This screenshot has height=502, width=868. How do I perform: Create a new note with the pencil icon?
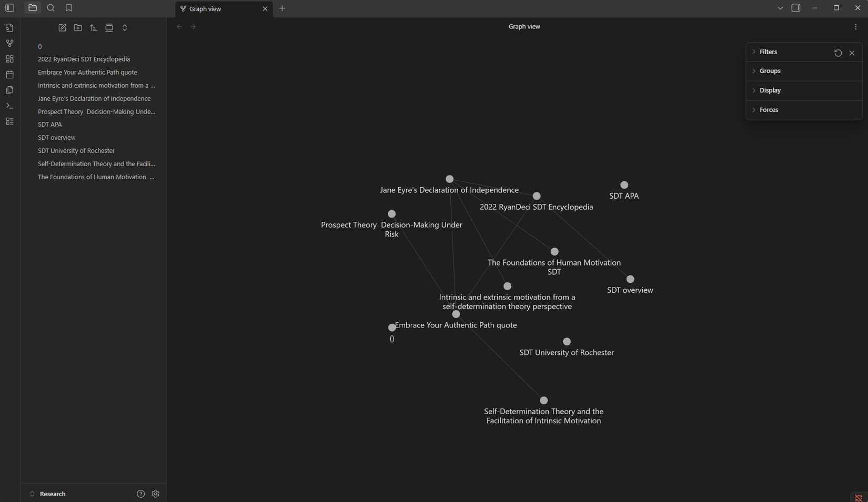(x=62, y=27)
